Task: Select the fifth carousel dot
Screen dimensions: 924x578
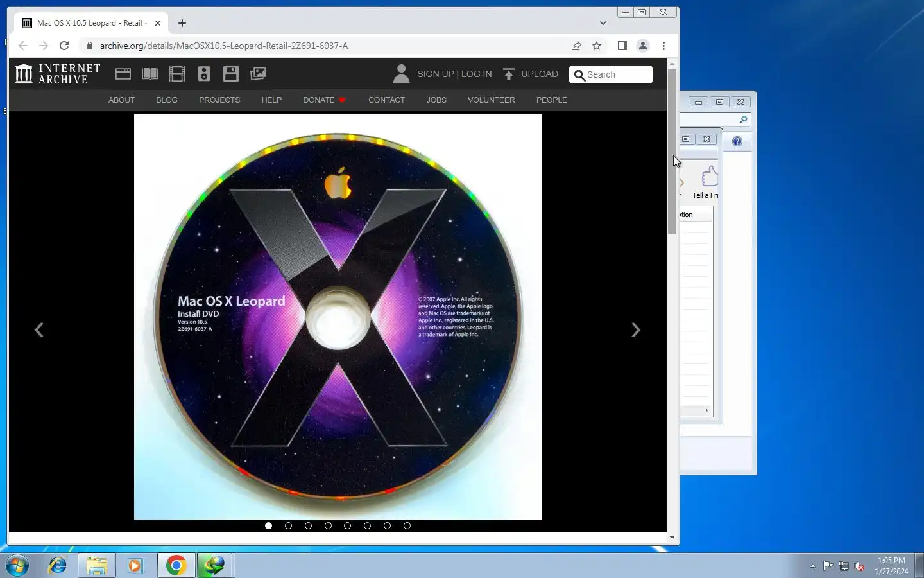Action: tap(347, 525)
